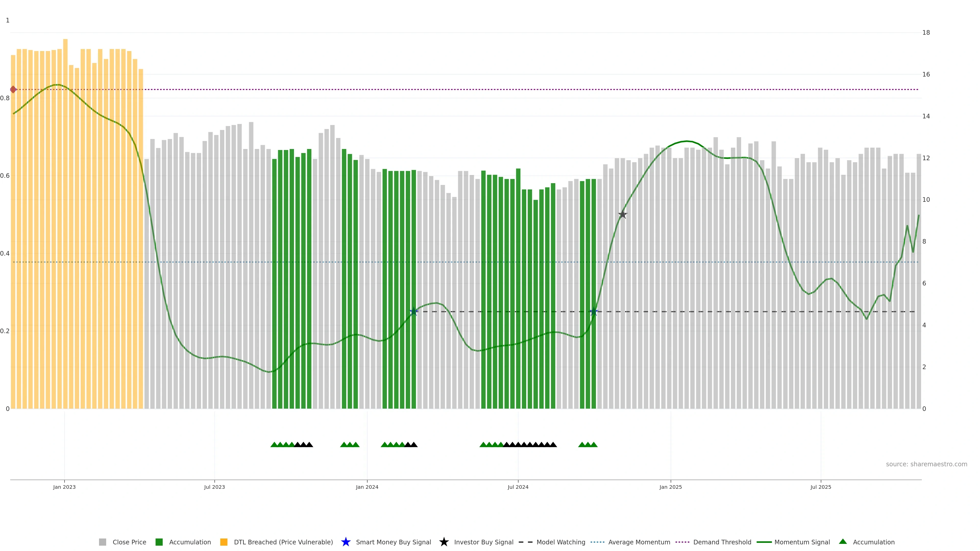Image resolution: width=980 pixels, height=551 pixels.
Task: Click the green square Accumulation legend swatch
Action: pyautogui.click(x=159, y=542)
